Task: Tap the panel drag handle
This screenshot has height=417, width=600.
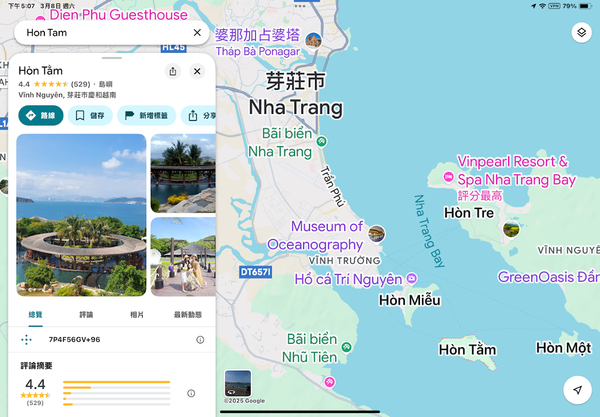Action: coord(112,58)
